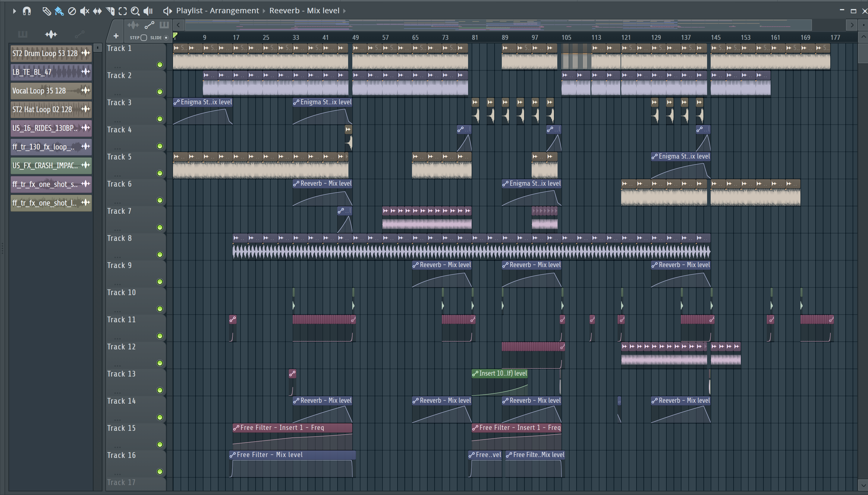Select the Slip tool
The image size is (868, 495).
click(97, 11)
